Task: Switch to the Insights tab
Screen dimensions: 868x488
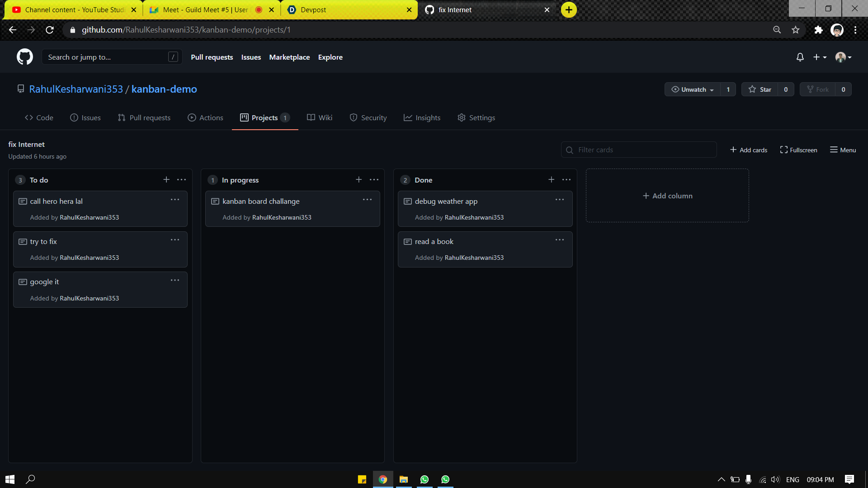Action: (x=422, y=117)
